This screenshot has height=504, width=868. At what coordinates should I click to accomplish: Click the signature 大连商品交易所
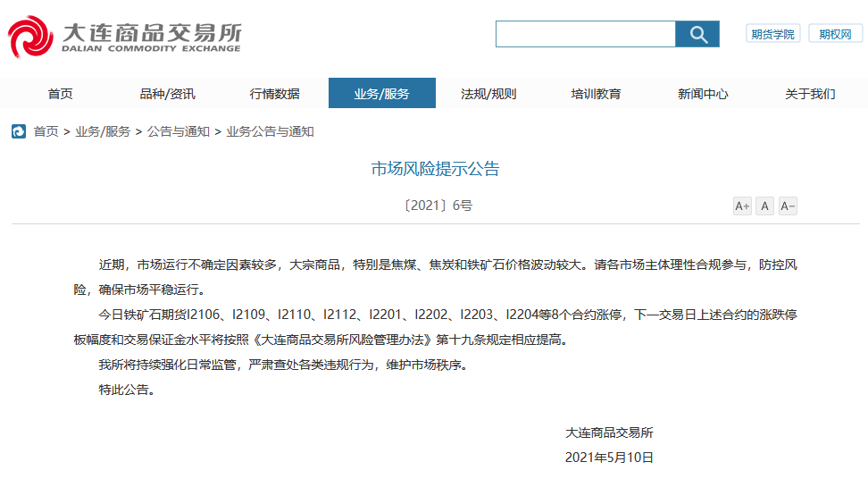(x=610, y=433)
